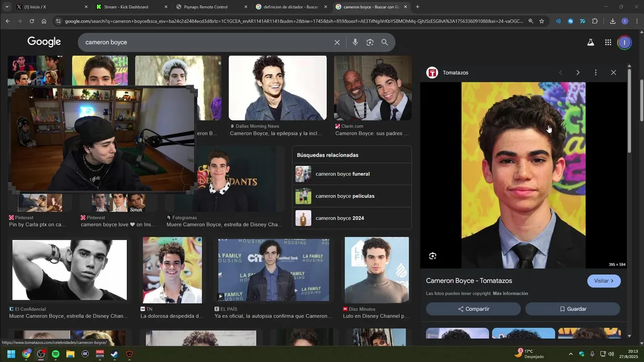Open the Diez Minutos image result thumbnail
Image resolution: width=644 pixels, height=362 pixels.
(x=376, y=270)
